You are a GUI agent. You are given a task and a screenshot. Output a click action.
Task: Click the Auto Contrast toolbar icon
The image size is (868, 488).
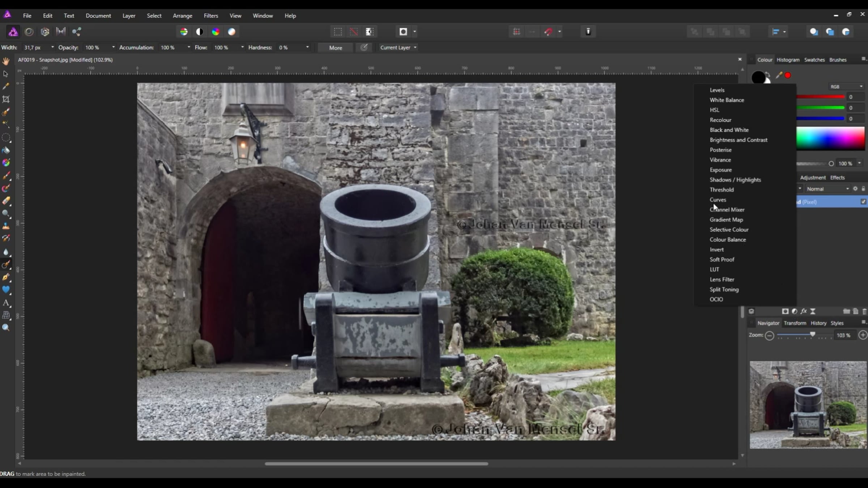tap(200, 32)
